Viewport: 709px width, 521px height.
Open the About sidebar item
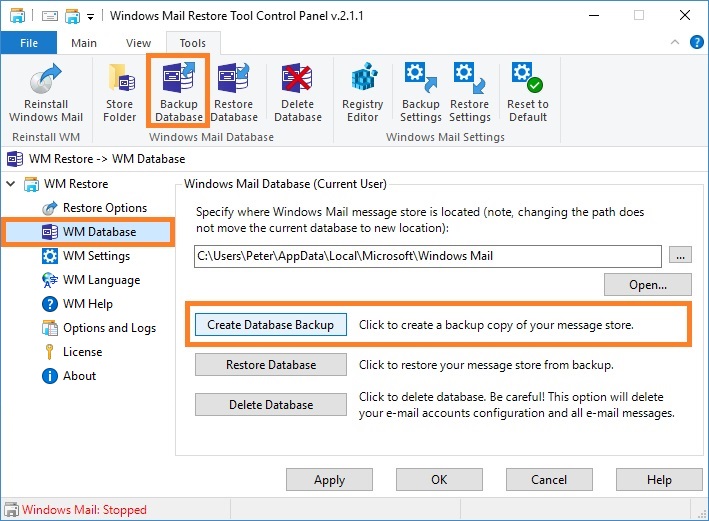point(79,376)
